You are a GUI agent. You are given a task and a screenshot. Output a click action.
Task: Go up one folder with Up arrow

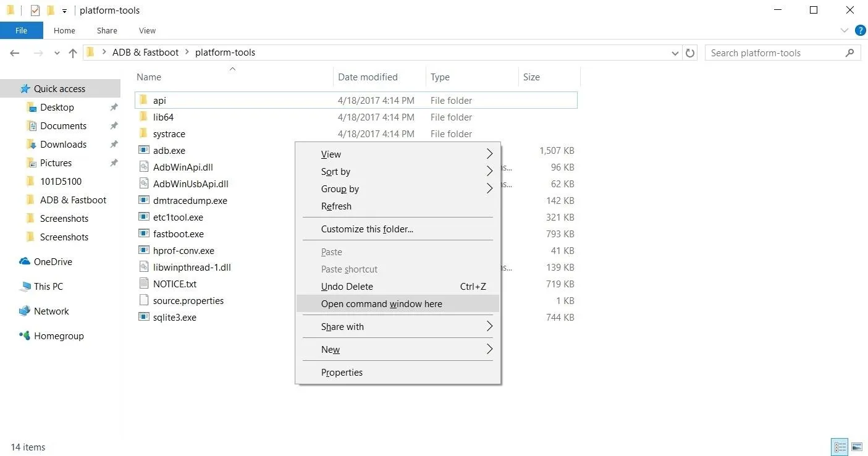[x=73, y=53]
